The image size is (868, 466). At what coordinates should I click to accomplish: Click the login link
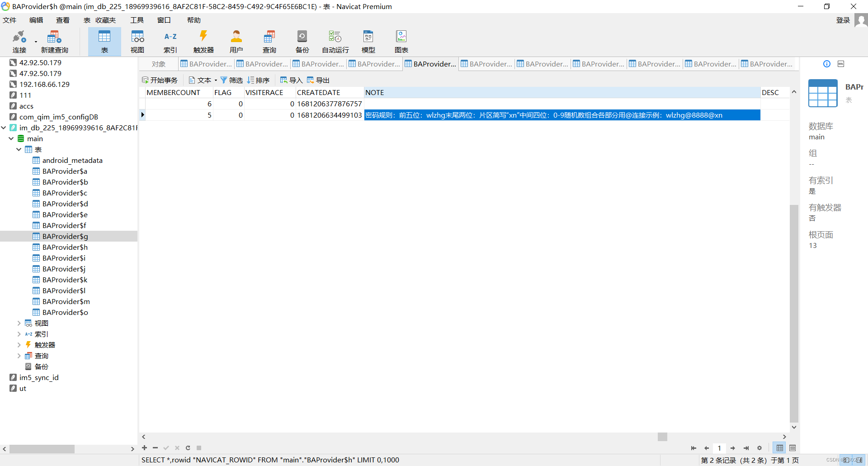[x=843, y=20]
